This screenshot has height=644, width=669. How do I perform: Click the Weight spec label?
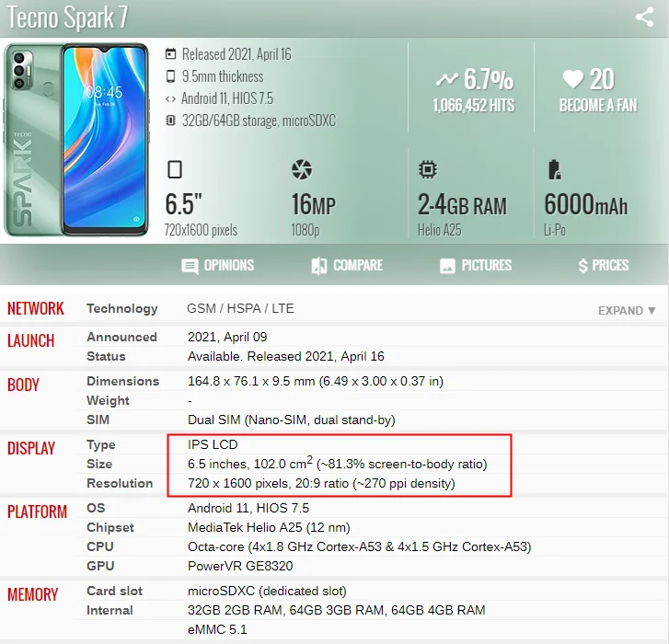[x=108, y=400]
